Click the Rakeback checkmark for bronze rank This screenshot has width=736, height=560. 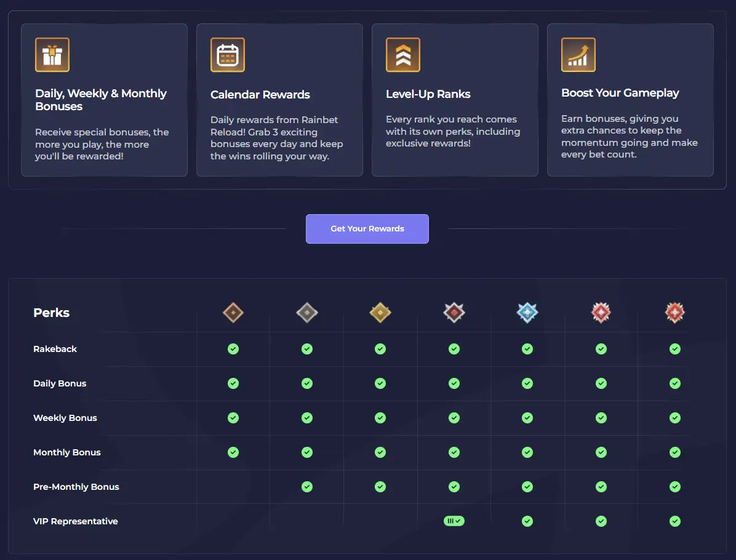tap(233, 349)
